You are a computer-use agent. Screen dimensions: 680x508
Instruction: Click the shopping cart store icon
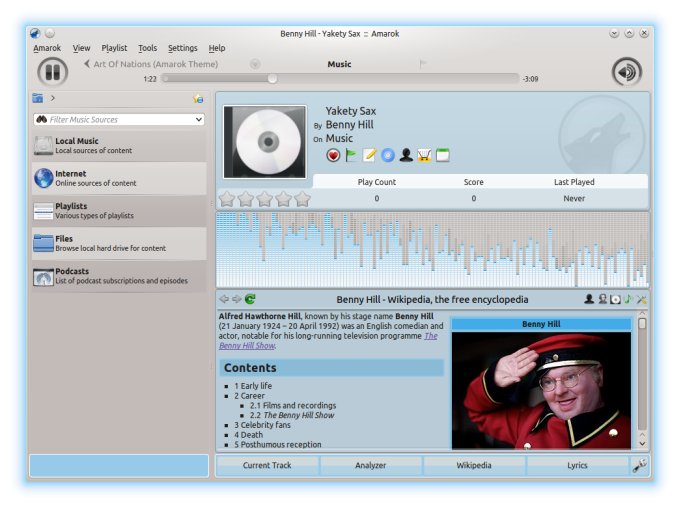tap(424, 155)
